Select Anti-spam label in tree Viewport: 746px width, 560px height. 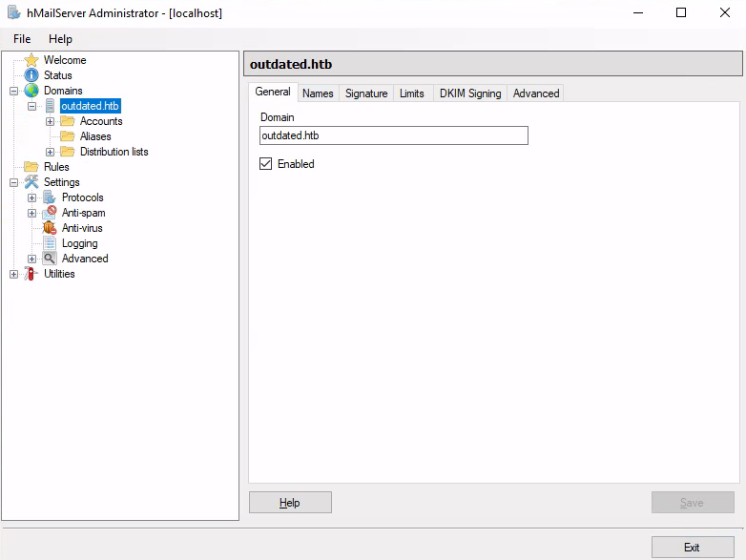click(84, 212)
